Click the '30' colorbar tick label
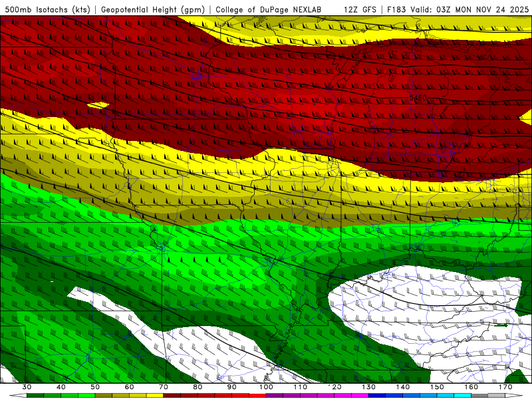 point(27,387)
